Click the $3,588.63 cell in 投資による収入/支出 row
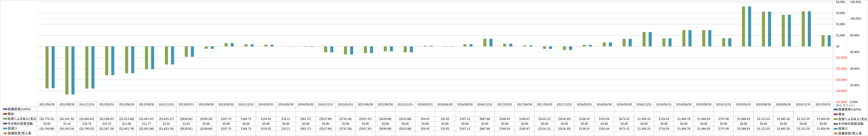This screenshot has height=136, width=868. (x=743, y=119)
